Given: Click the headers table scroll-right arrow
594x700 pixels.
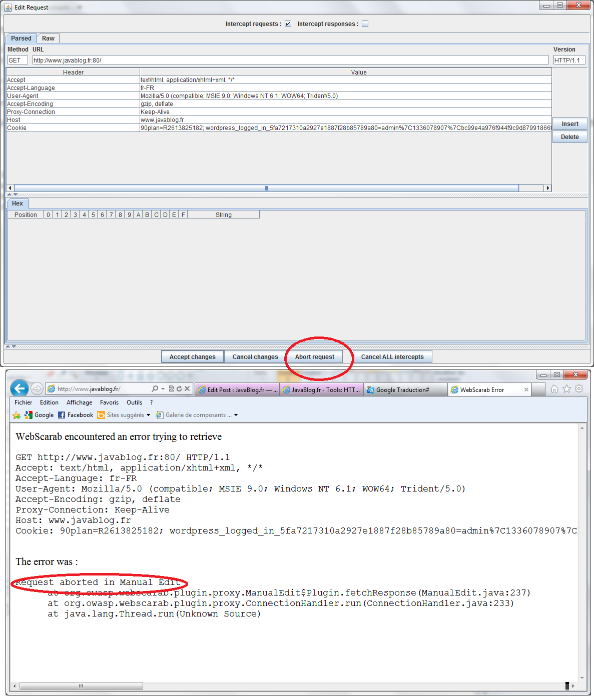Looking at the screenshot, I should point(548,188).
